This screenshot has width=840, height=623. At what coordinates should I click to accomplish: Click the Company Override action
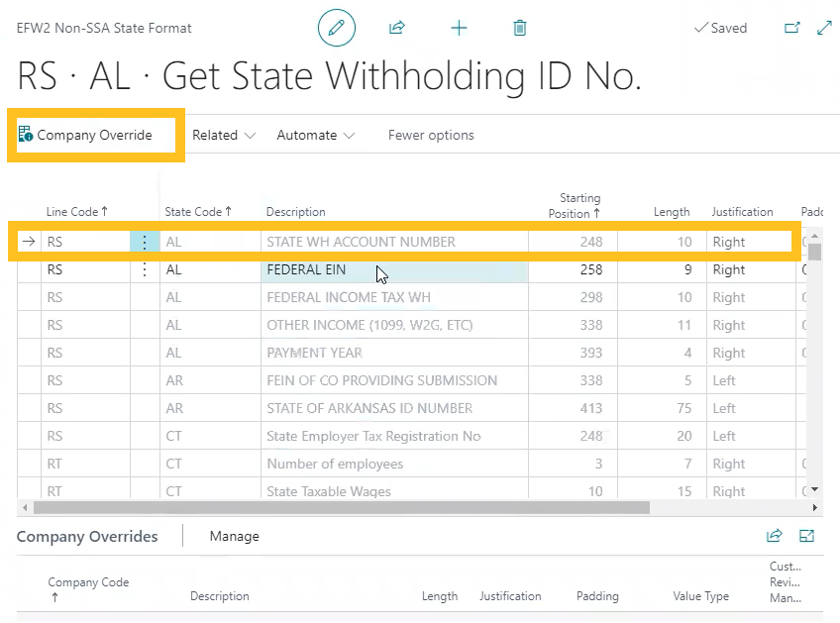[x=86, y=135]
